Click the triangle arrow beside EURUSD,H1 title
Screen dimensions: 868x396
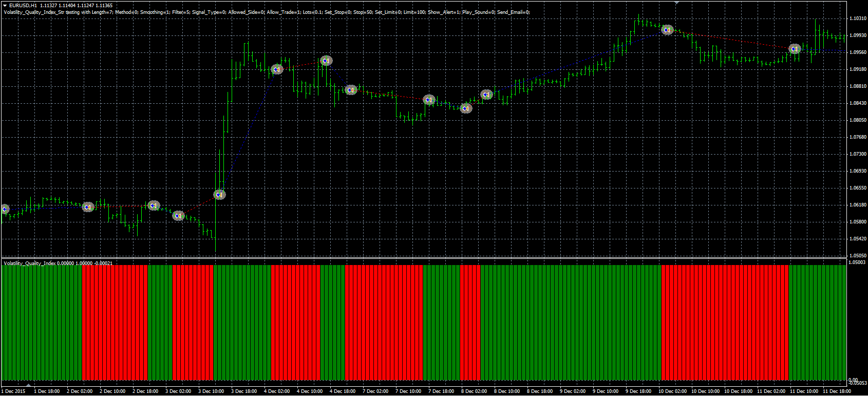(5, 6)
